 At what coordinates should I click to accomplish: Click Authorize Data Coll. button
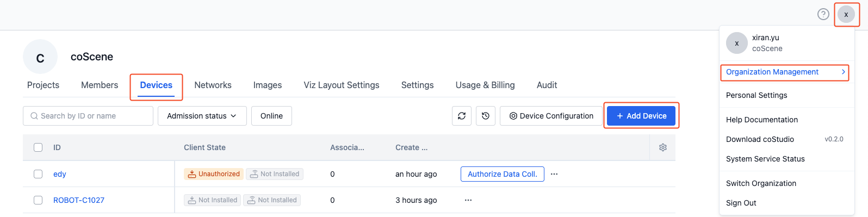tap(503, 174)
